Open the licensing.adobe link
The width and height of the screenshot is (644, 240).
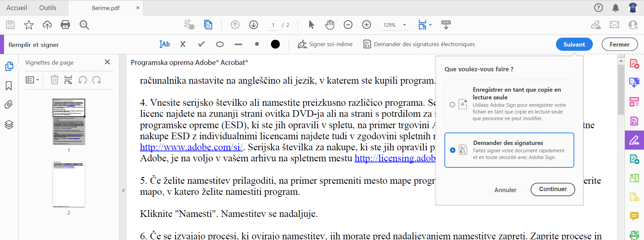(395, 158)
